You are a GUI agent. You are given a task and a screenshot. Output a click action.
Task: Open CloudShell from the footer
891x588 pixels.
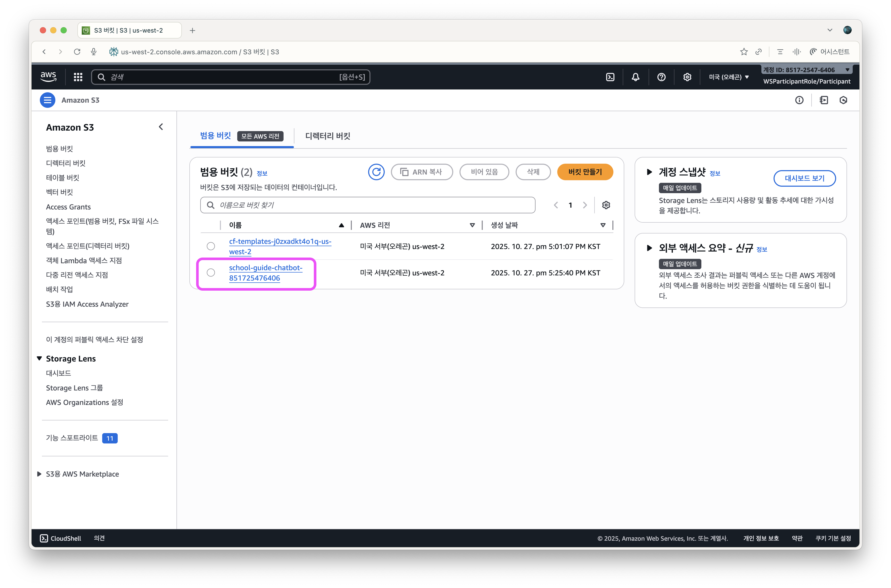pyautogui.click(x=60, y=538)
